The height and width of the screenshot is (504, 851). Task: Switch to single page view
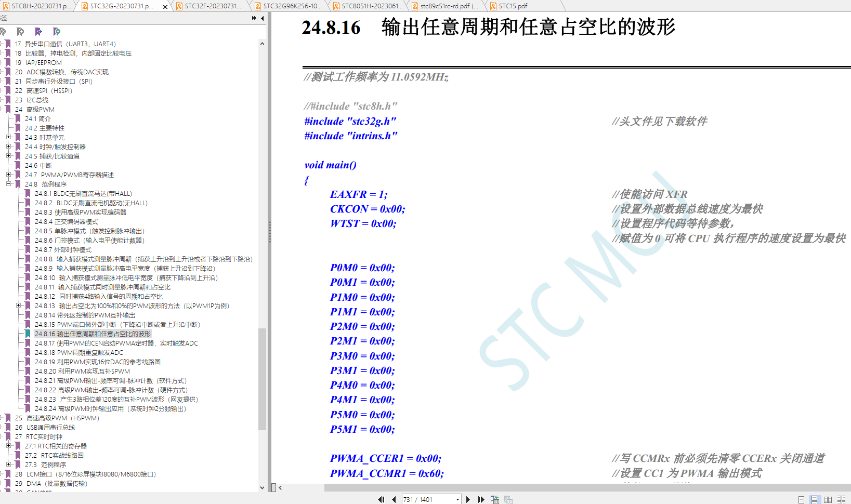[x=801, y=499]
